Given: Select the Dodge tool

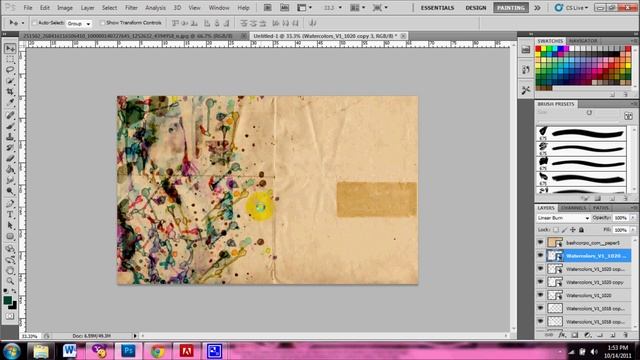Looking at the screenshot, I should tap(10, 191).
